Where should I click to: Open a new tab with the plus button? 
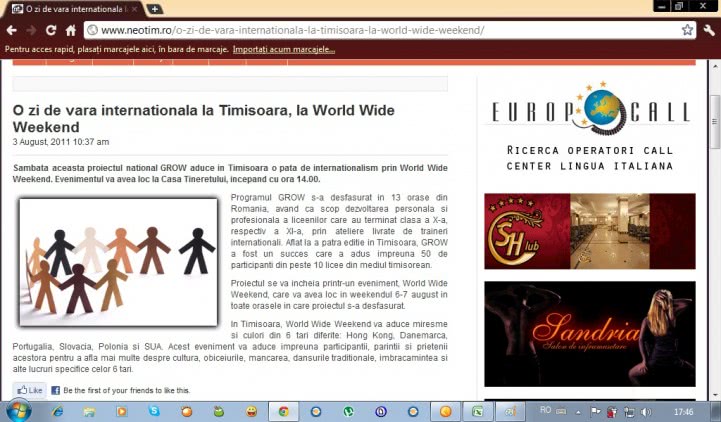coord(154,9)
